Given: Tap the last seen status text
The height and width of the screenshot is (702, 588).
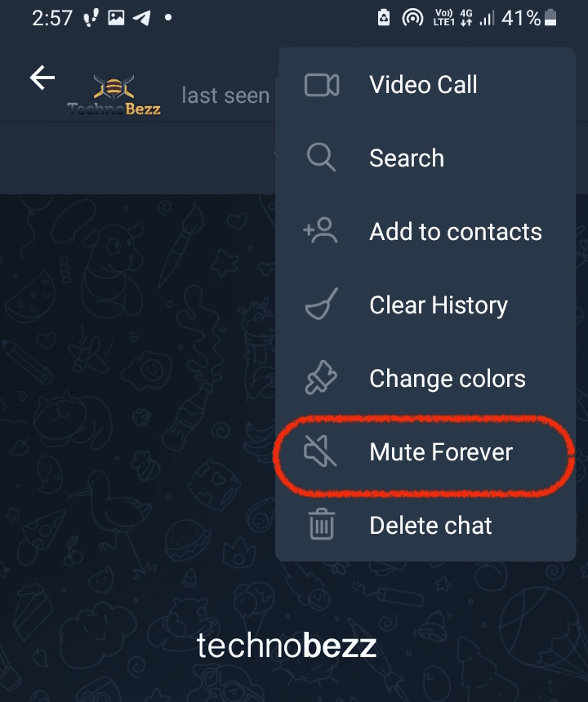Looking at the screenshot, I should point(225,96).
